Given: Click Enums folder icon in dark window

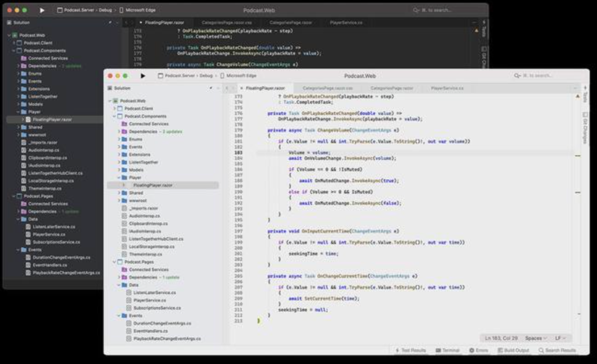Looking at the screenshot, I should coord(23,74).
